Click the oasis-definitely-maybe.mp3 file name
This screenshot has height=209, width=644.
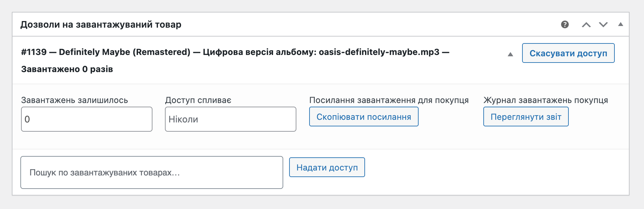click(379, 52)
